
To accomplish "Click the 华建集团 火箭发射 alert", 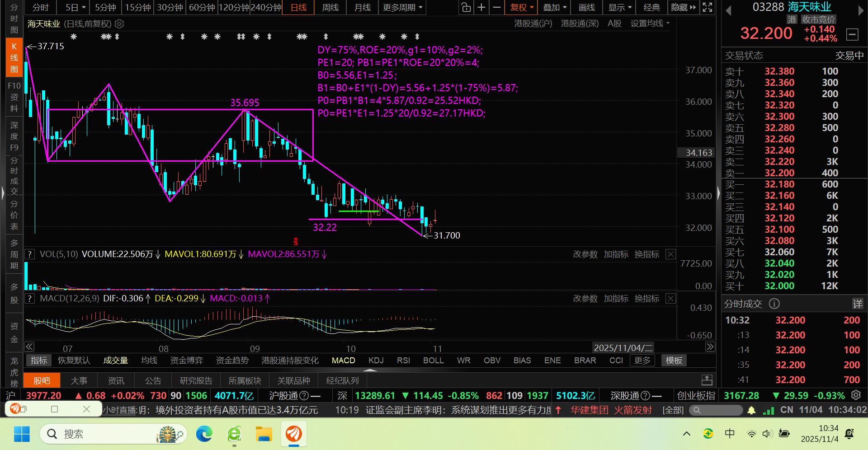I will point(610,410).
